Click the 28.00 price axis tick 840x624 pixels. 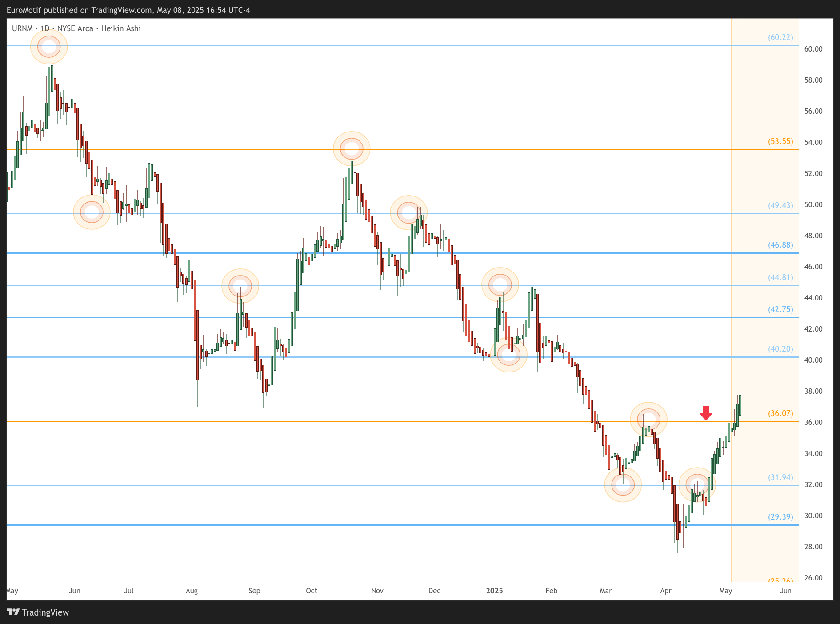point(813,547)
